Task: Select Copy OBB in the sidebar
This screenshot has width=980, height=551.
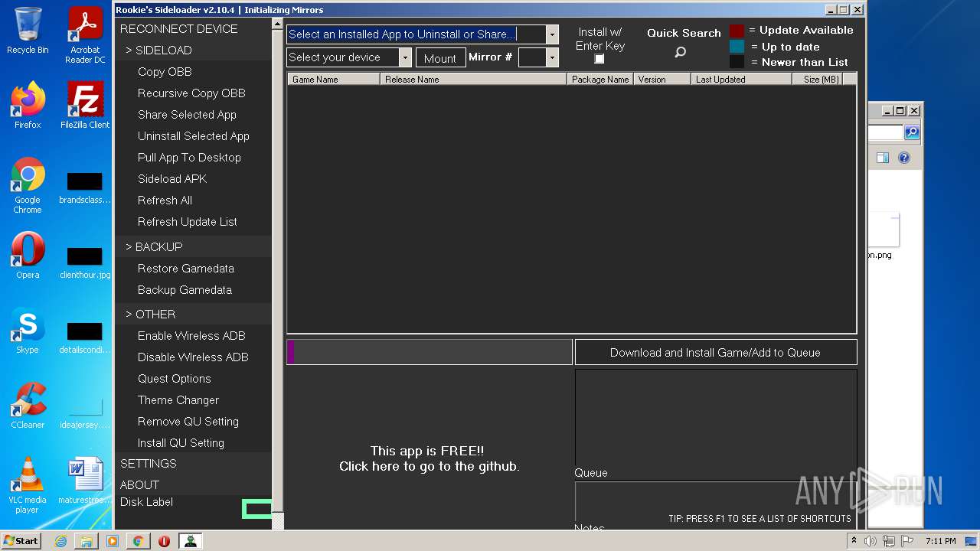Action: pos(165,72)
